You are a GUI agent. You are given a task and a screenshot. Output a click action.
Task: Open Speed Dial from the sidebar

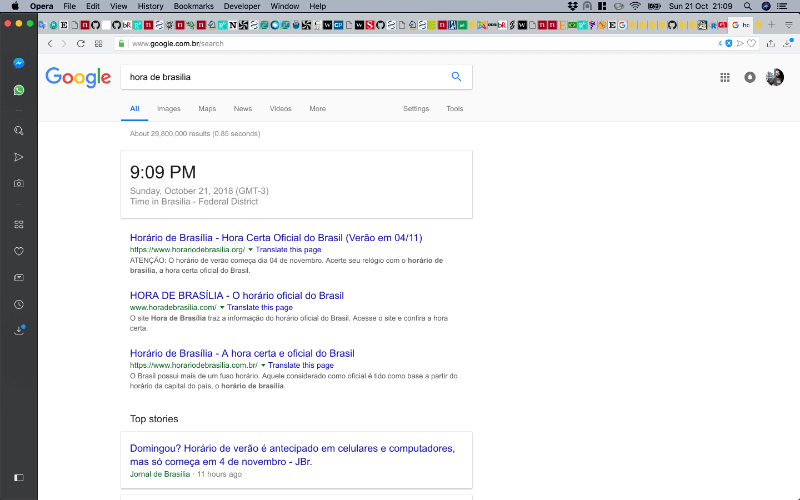point(19,224)
